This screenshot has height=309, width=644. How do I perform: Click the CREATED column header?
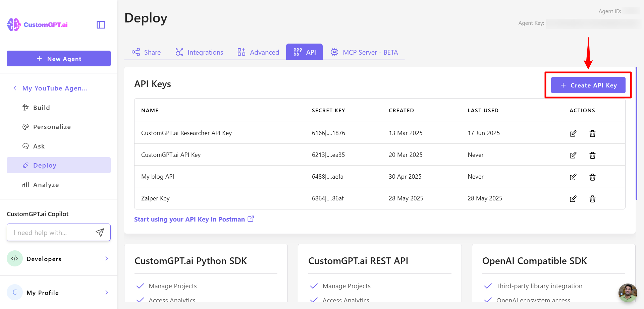[401, 110]
